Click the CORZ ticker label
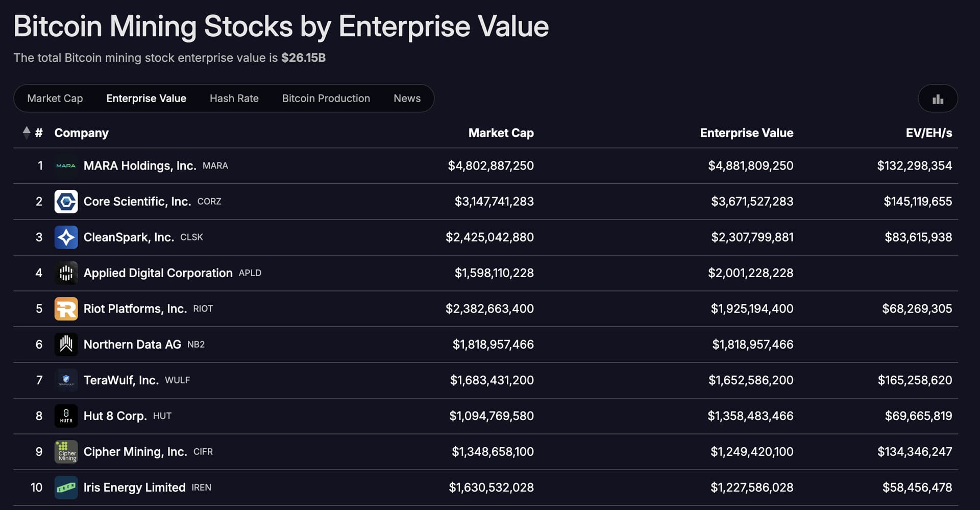The image size is (980, 510). [209, 202]
